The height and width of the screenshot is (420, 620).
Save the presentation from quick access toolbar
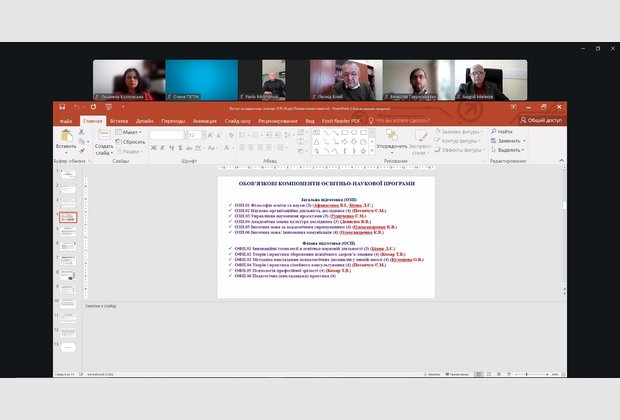(61, 107)
